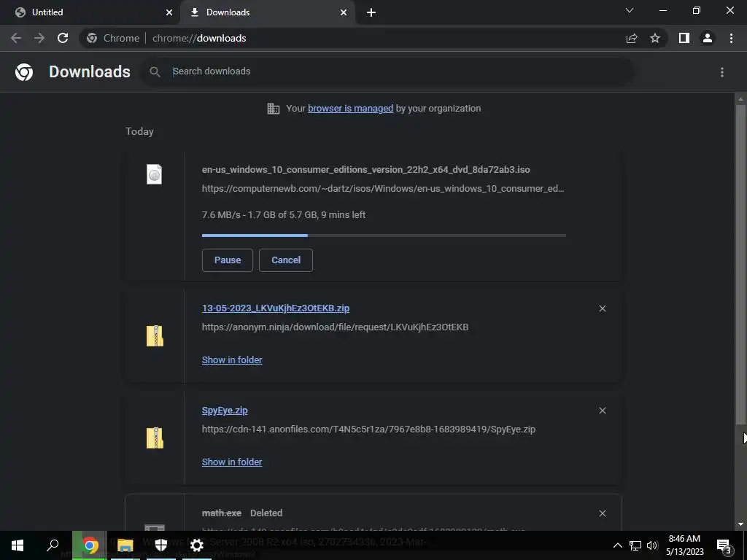
Task: Close the Untitled tab
Action: 169,12
